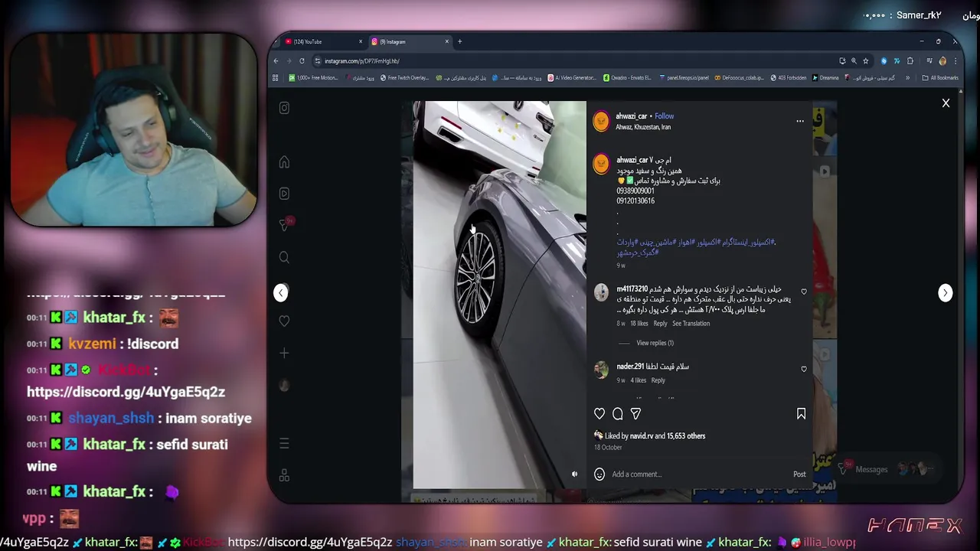Open navid.rv profile from liked by

pos(641,436)
